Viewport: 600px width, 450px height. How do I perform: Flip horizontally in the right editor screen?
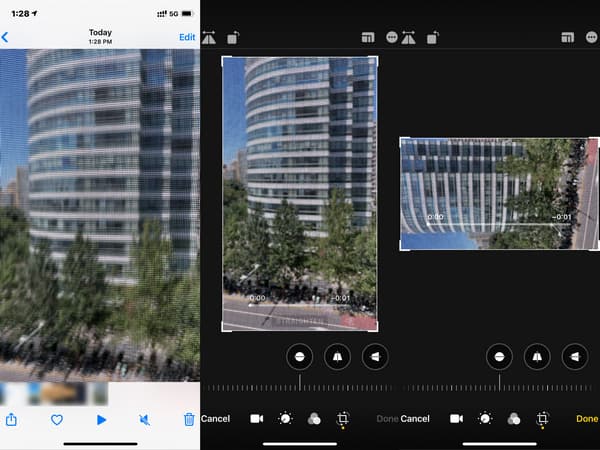[x=409, y=38]
